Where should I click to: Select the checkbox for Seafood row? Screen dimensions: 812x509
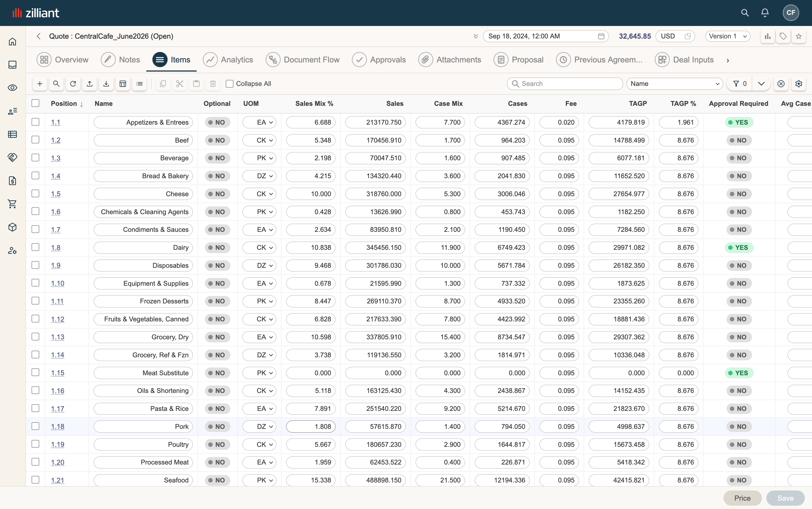pyautogui.click(x=35, y=480)
